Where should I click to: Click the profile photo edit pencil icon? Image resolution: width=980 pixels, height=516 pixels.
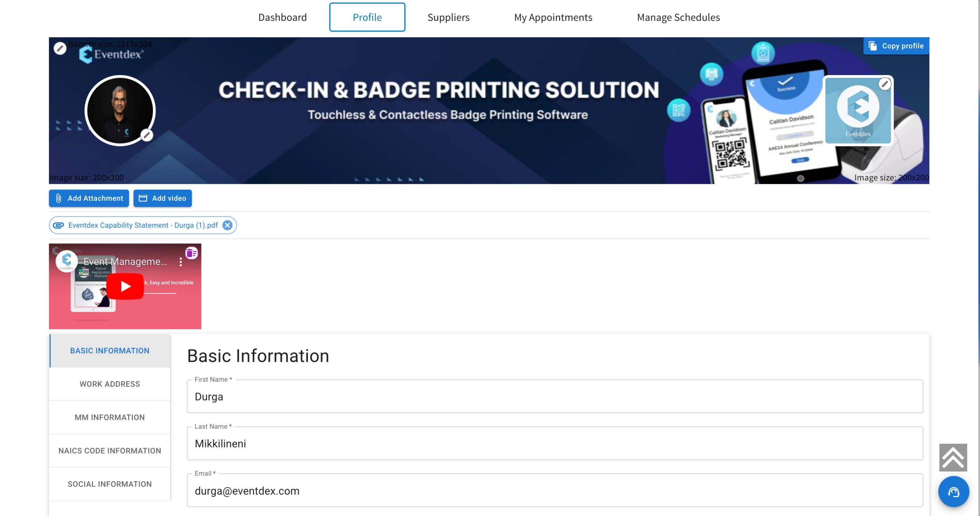(x=147, y=135)
